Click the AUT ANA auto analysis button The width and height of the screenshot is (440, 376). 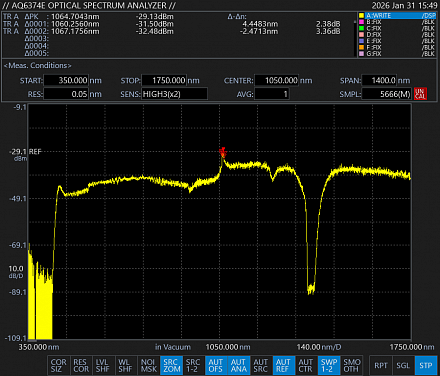tap(238, 365)
